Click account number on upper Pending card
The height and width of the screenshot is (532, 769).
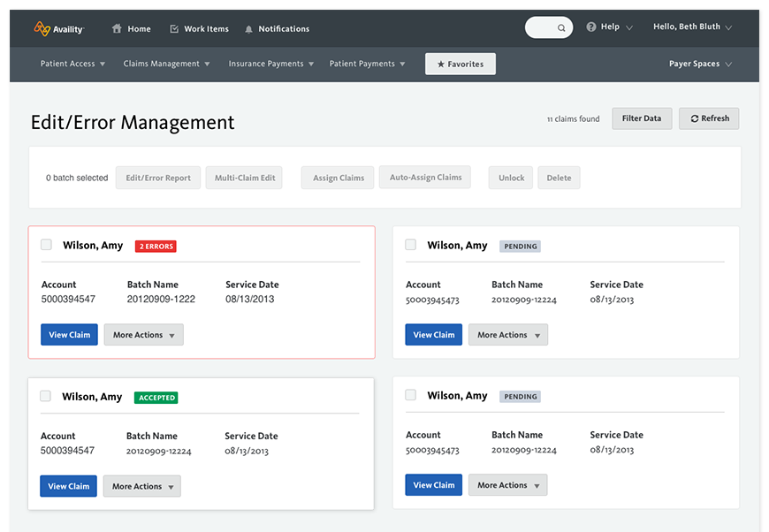click(x=432, y=300)
